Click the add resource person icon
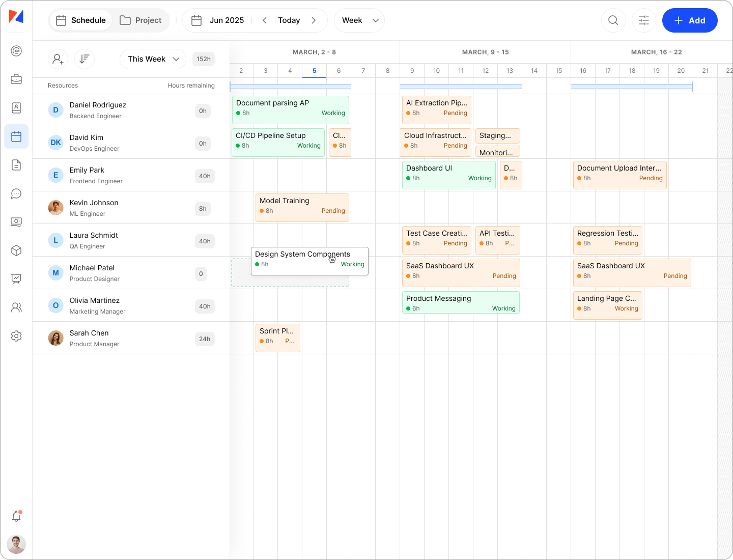Image resolution: width=733 pixels, height=560 pixels. [58, 59]
